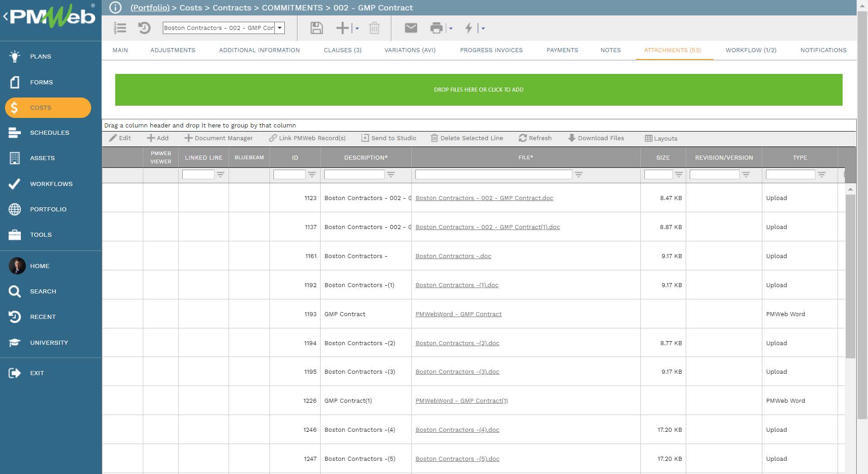Switch to the Payments tab
Viewport: 868px width, 474px height.
pyautogui.click(x=562, y=50)
